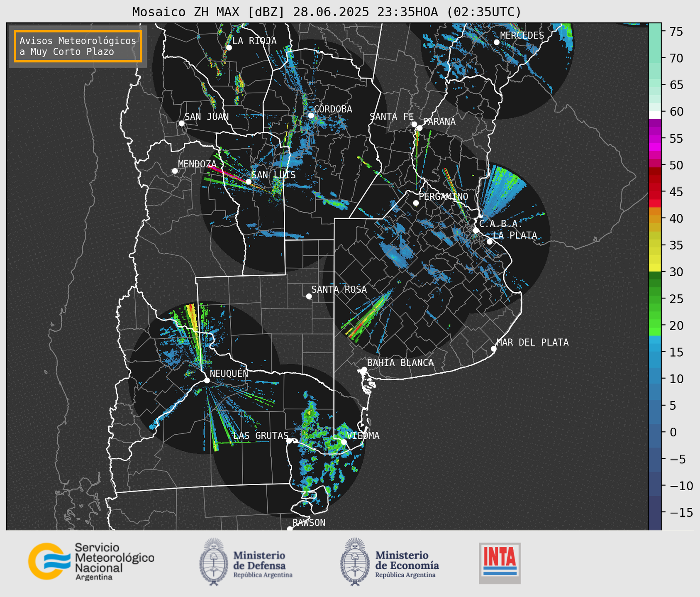The image size is (700, 597).
Task: Click the BAHÍA BLANCA label text
Action: coord(400,362)
